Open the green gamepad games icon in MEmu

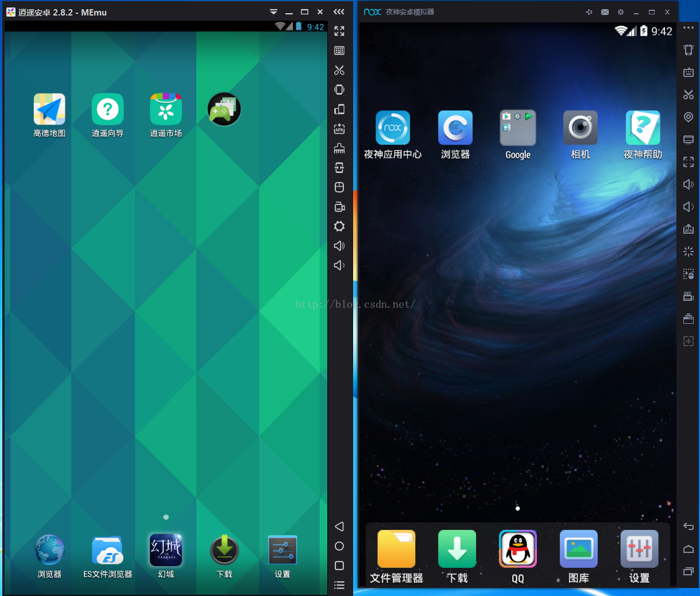pos(224,109)
